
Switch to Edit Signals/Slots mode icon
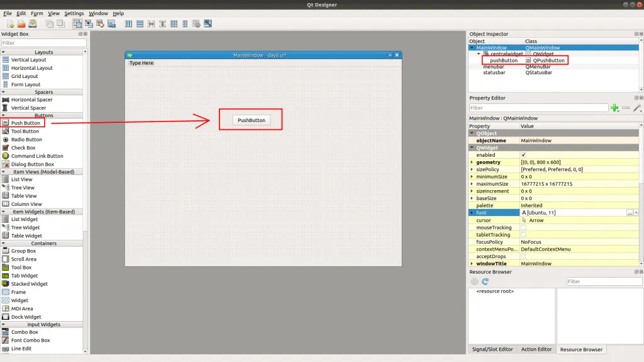click(x=89, y=24)
